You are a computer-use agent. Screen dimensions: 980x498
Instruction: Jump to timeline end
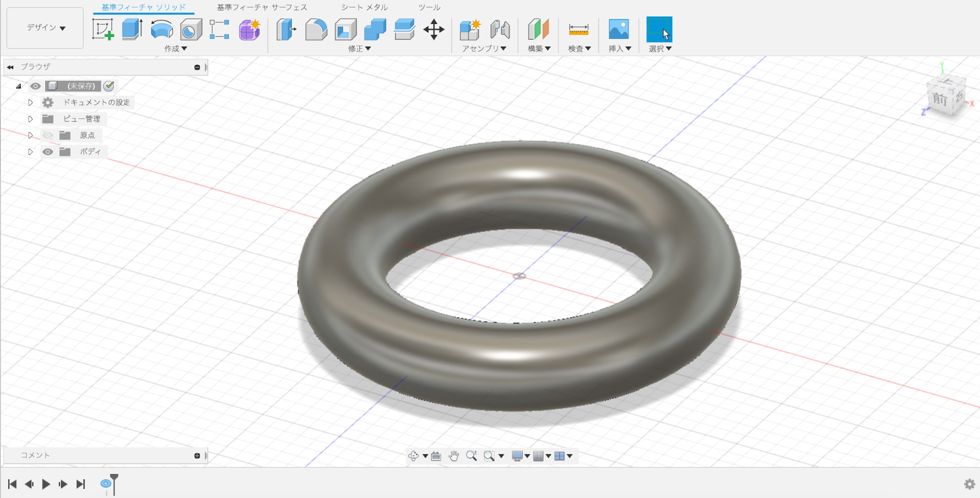(80, 484)
